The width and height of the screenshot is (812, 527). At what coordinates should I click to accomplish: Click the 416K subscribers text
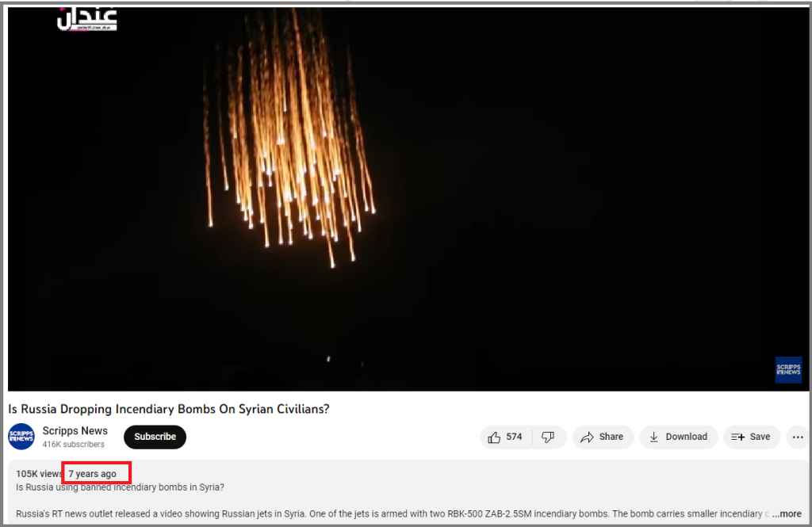coord(73,444)
